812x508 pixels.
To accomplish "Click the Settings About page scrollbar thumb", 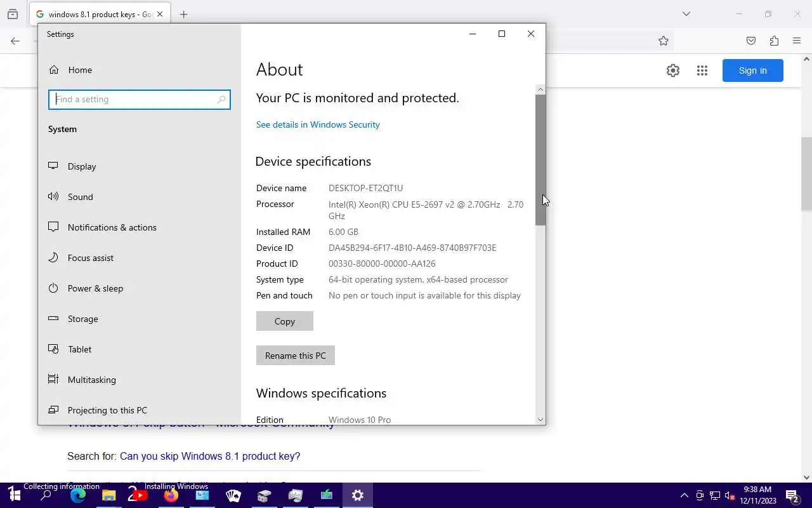I will point(540,160).
